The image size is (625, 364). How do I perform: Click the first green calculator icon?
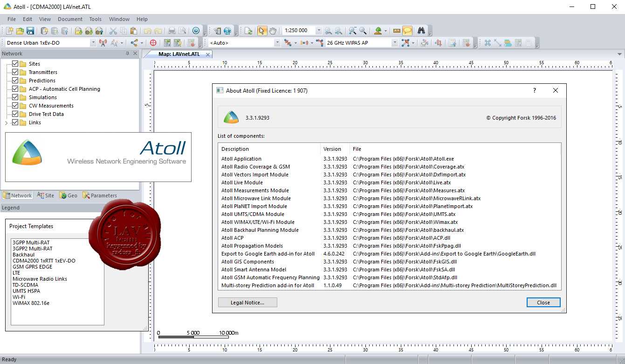point(167,43)
